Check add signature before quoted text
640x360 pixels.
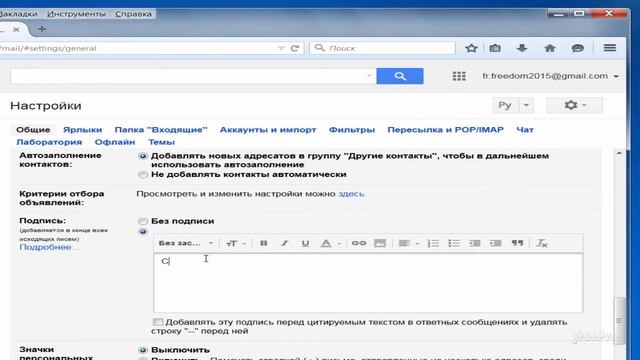point(158,322)
